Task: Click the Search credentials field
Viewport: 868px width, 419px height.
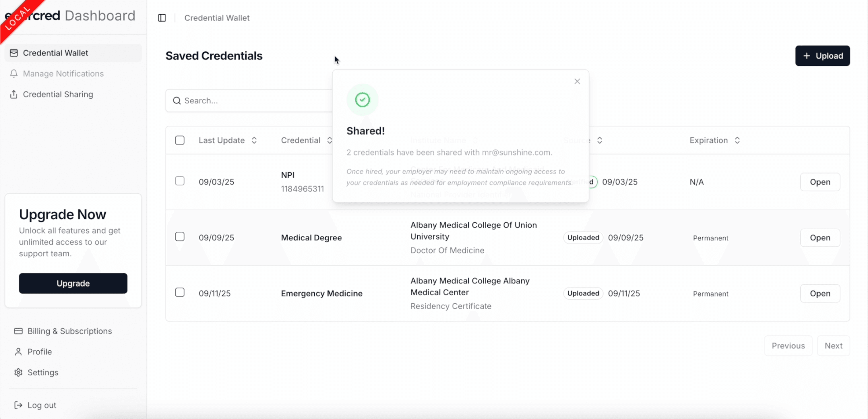Action: [249, 101]
